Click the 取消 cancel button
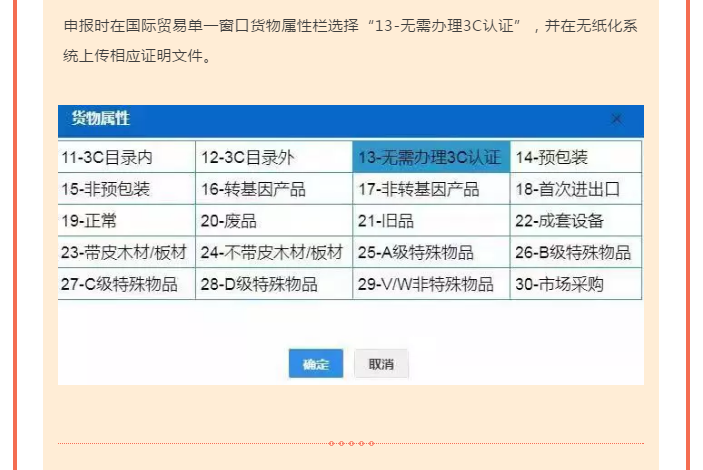The image size is (703, 470). tap(381, 364)
